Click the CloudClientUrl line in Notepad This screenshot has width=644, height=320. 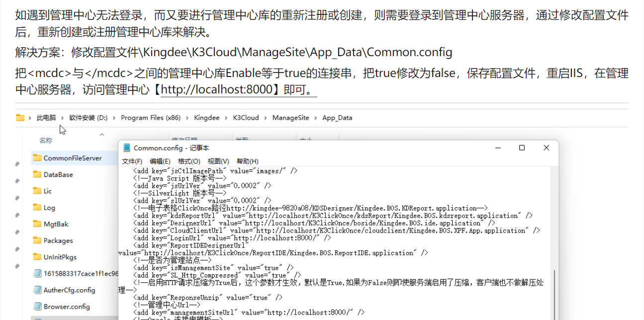[x=337, y=231]
